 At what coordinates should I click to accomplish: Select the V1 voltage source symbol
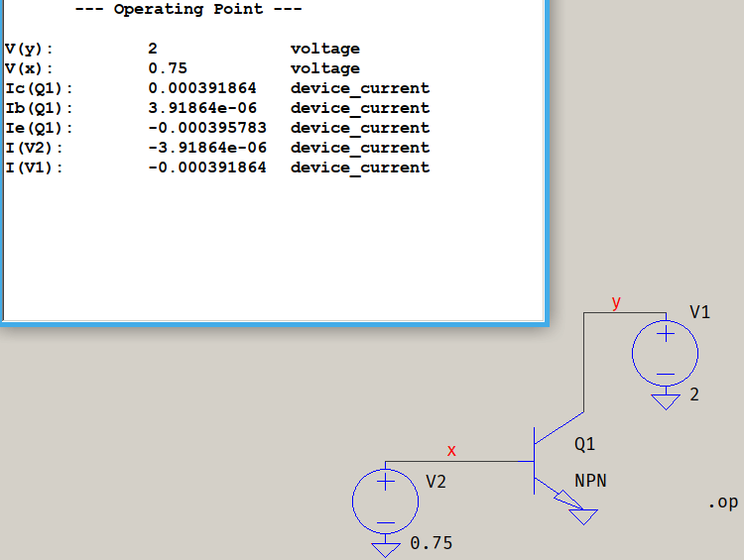666,353
